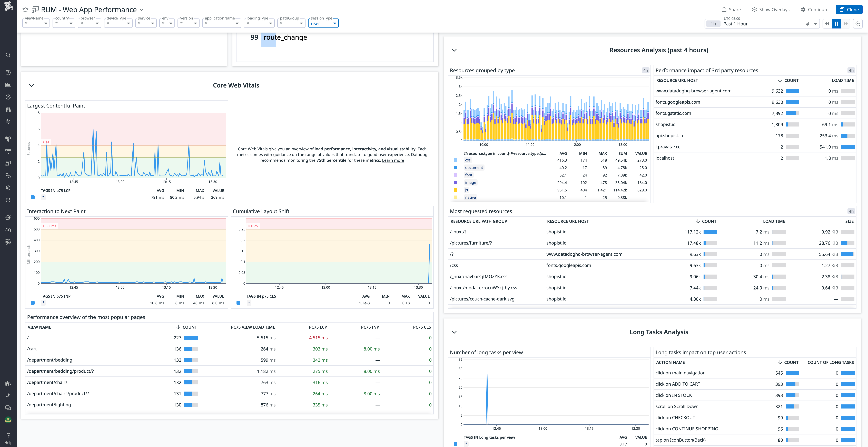Screen dimensions: 868x447
Task: Open Watchdog via the binoculars sidebar icon
Action: [8, 109]
